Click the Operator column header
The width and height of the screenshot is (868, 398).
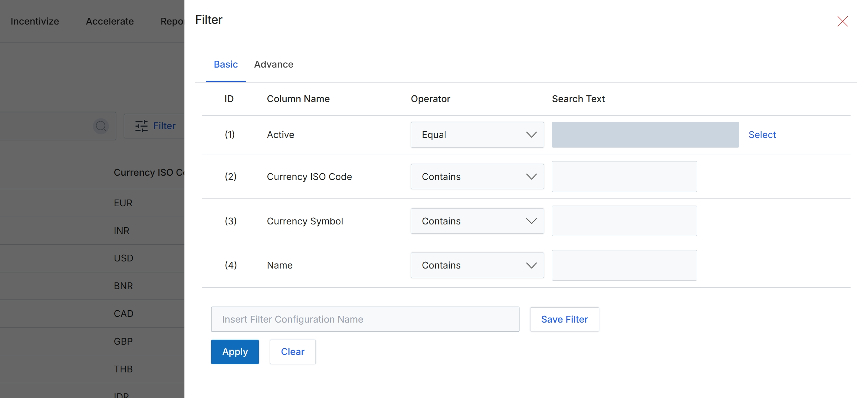click(430, 99)
